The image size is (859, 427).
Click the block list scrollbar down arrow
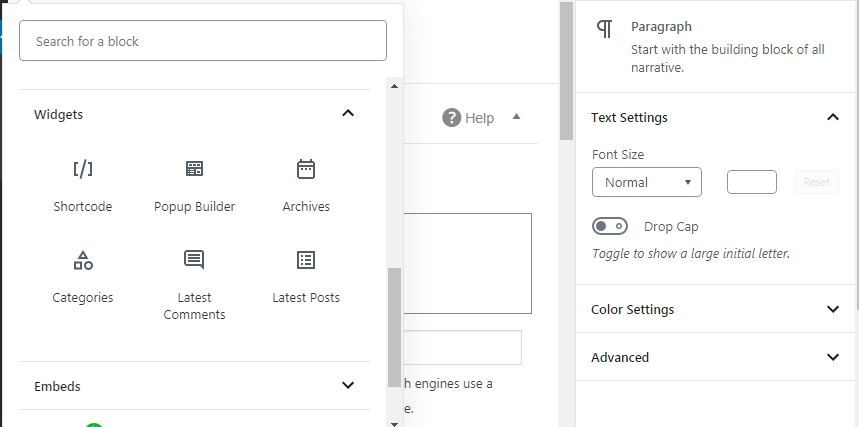(394, 421)
